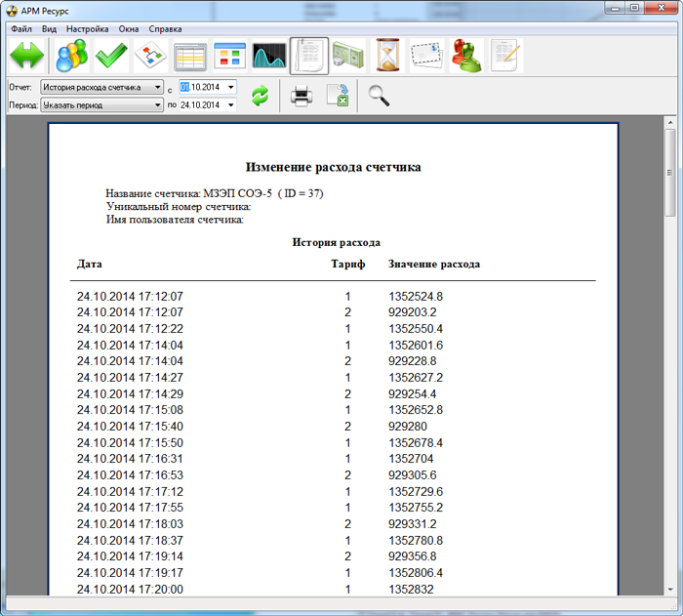Click the Дата column header
Image resolution: width=683 pixels, height=616 pixels.
90,265
